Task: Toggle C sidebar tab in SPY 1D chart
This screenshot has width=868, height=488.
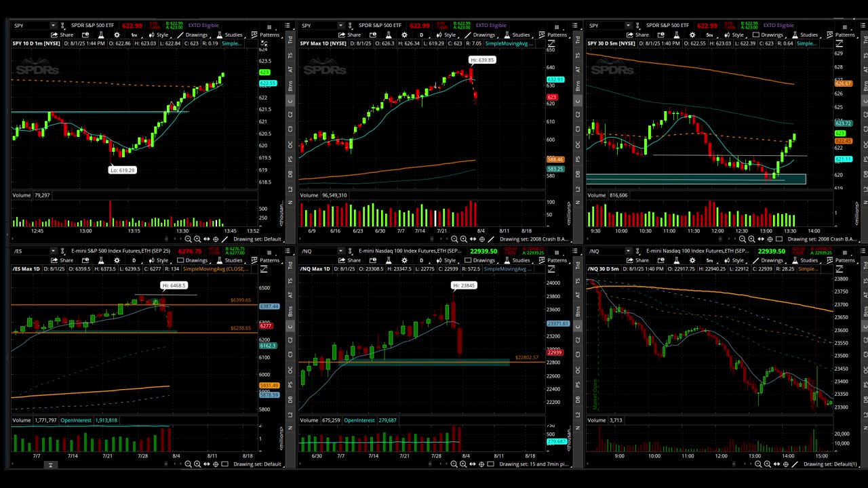Action: tap(578, 101)
